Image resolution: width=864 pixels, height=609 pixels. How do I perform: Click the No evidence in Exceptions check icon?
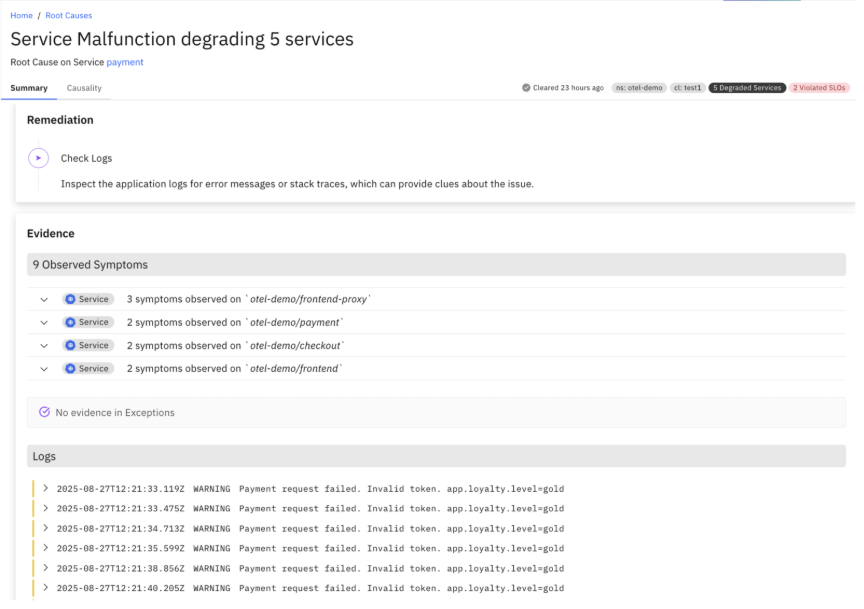(x=45, y=412)
